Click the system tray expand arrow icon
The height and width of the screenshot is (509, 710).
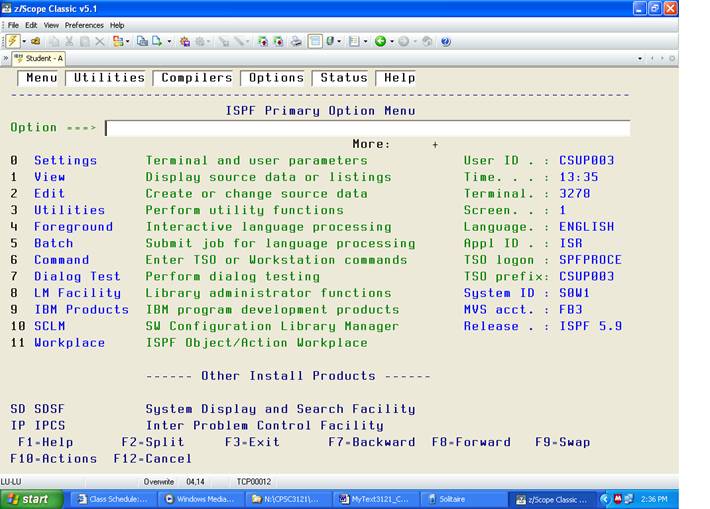(x=604, y=499)
